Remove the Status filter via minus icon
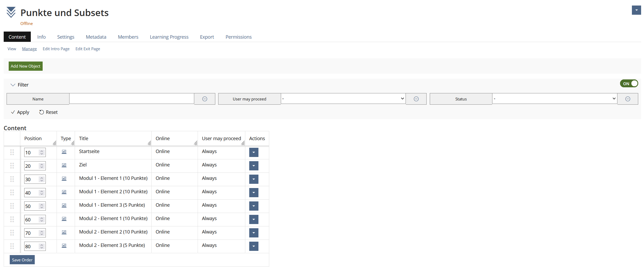Screen dimensions: 644x274 pos(628,99)
